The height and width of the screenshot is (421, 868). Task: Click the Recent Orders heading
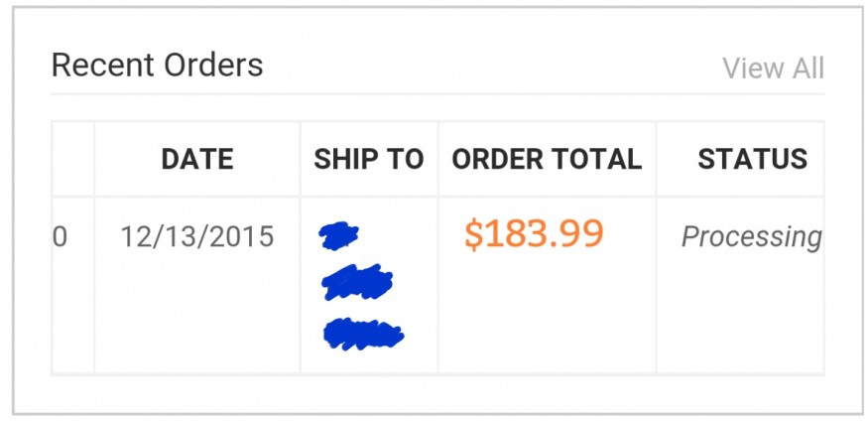[x=157, y=66]
